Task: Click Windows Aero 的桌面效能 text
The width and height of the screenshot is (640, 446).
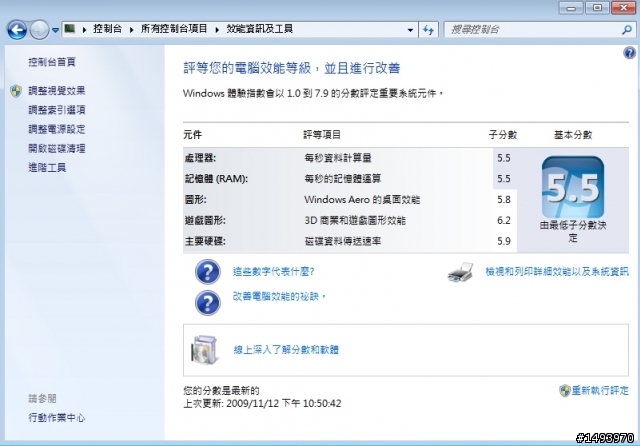Action: [x=362, y=200]
